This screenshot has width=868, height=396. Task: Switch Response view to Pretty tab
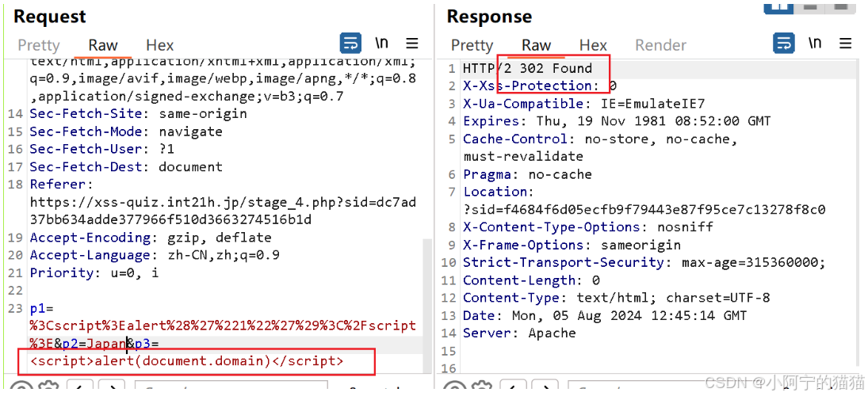(472, 45)
